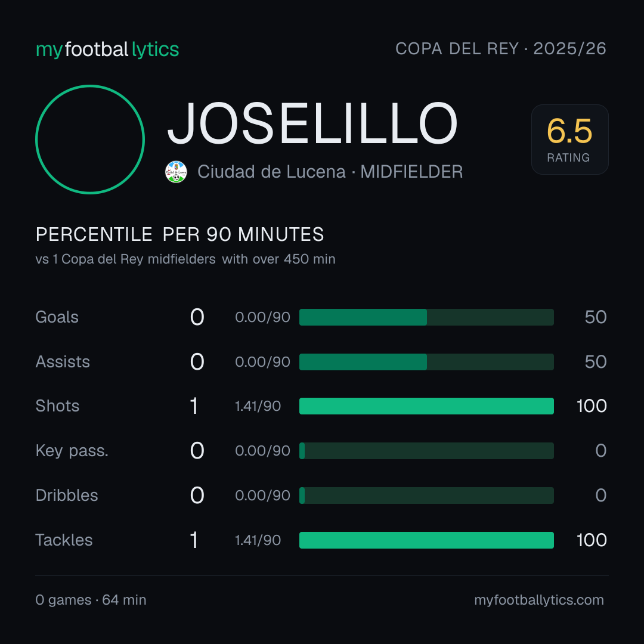Click the Assists percentile bar

pyautogui.click(x=426, y=362)
